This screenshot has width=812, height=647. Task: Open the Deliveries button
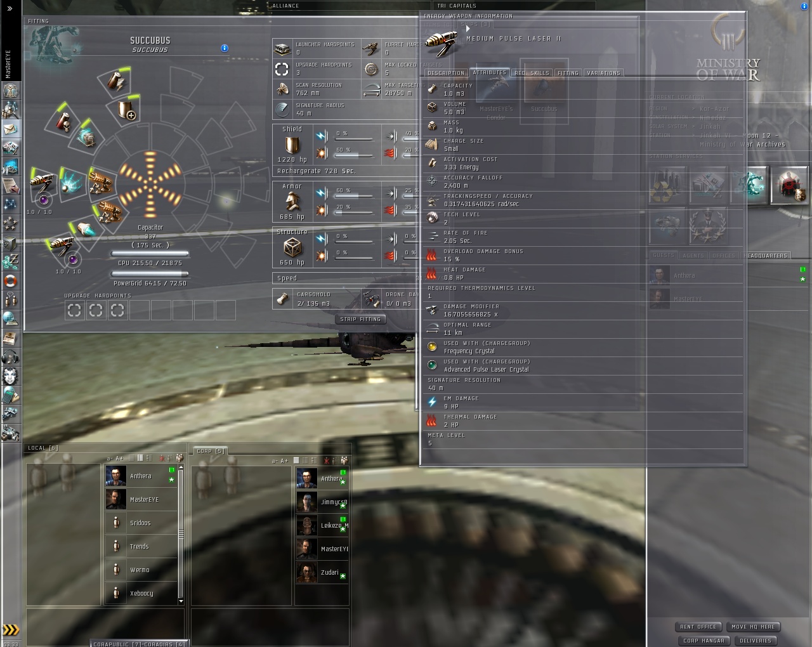[756, 641]
